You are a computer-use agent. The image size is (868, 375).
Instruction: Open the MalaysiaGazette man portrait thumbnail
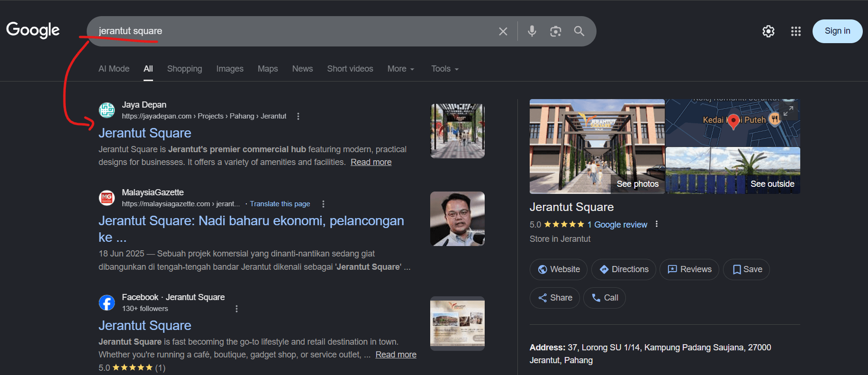[x=457, y=219]
